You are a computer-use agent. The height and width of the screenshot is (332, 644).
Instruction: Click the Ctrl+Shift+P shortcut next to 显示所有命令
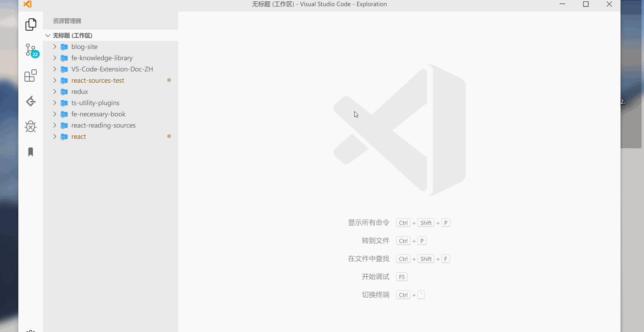point(423,222)
